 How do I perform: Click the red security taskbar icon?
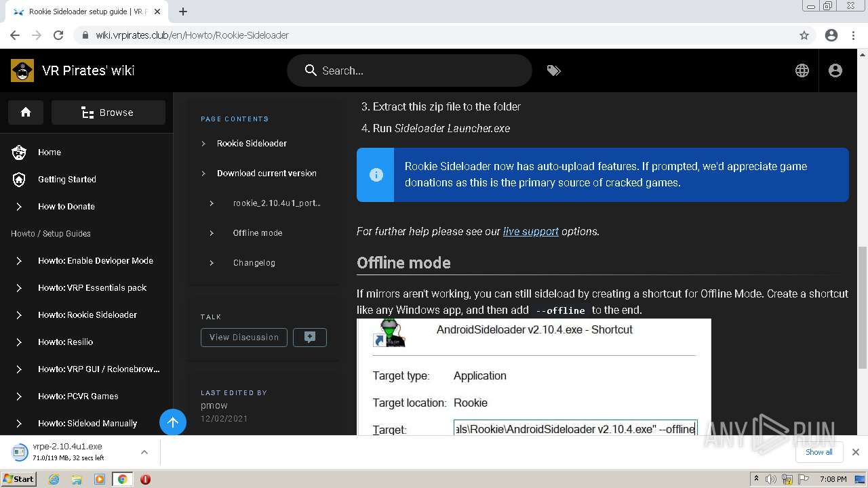click(x=145, y=479)
